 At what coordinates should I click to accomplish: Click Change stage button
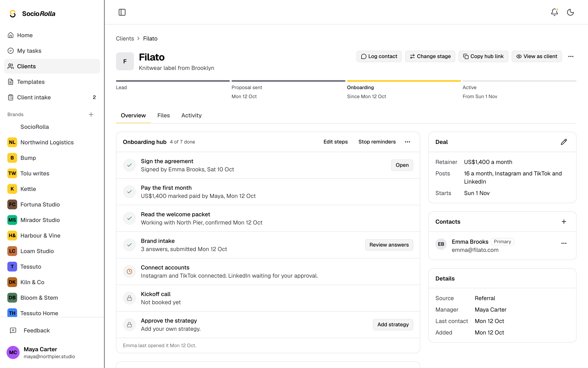click(x=430, y=56)
